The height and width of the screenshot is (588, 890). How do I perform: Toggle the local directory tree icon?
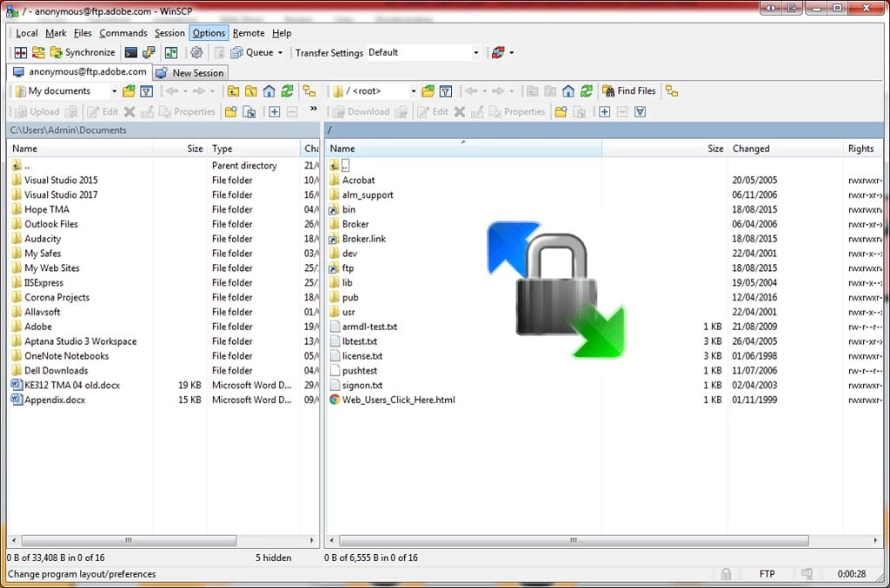[x=309, y=91]
